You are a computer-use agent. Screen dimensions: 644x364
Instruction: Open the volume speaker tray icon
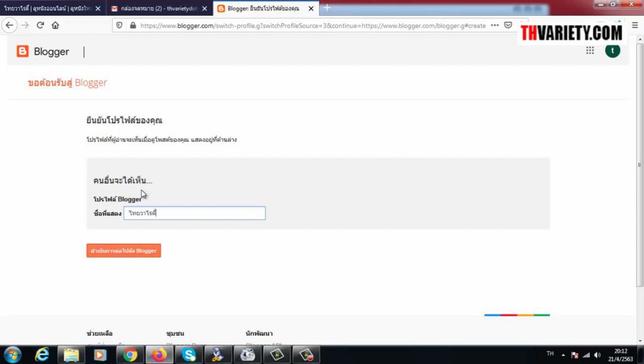597,355
